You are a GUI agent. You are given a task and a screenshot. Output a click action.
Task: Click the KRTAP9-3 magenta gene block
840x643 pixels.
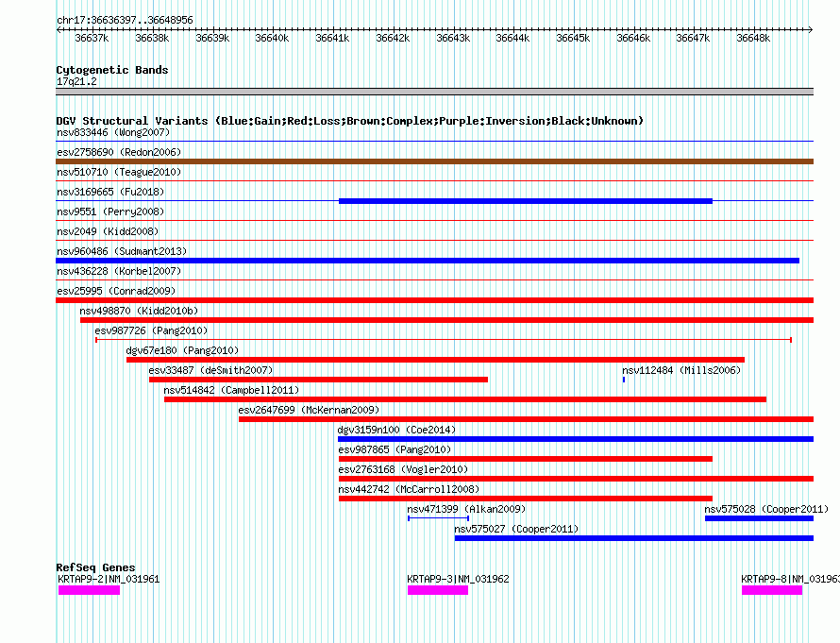438,590
